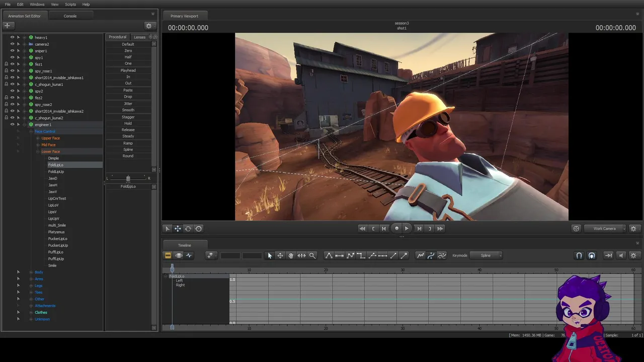The height and width of the screenshot is (362, 644).
Task: Apply the Smooth preset
Action: click(128, 110)
